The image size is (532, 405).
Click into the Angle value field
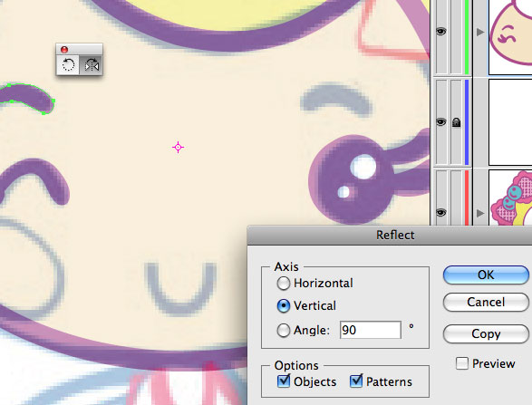coord(371,330)
